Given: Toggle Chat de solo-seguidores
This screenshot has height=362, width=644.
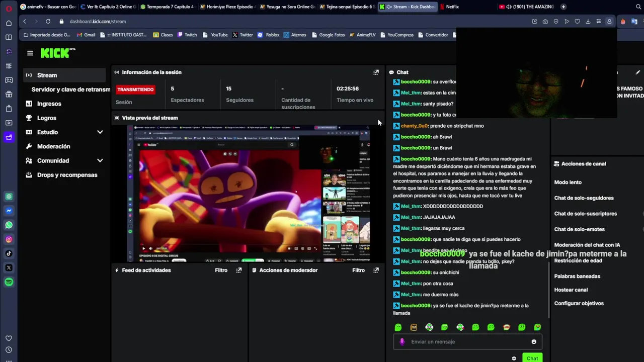Looking at the screenshot, I should tap(584, 198).
